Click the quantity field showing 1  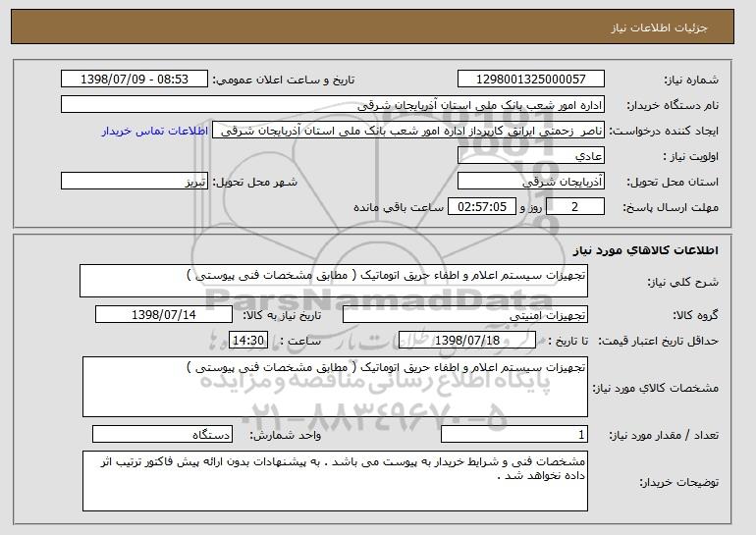coord(514,434)
